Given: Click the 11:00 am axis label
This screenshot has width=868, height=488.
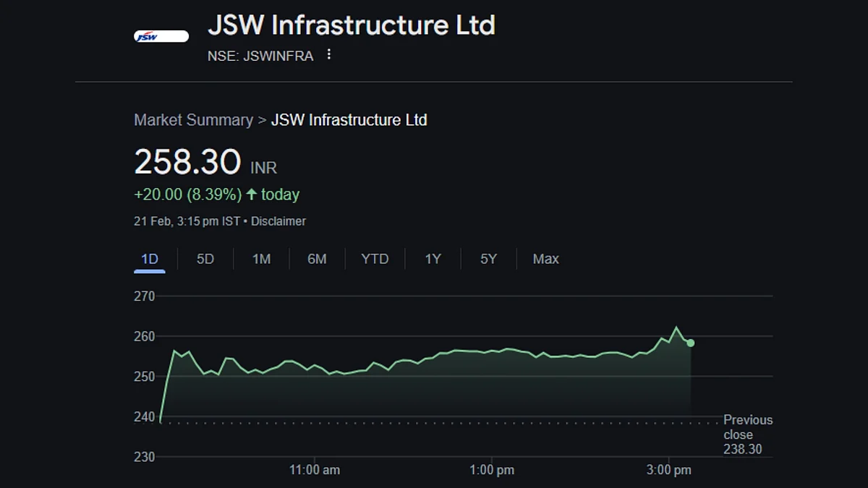Looking at the screenshot, I should (x=315, y=470).
